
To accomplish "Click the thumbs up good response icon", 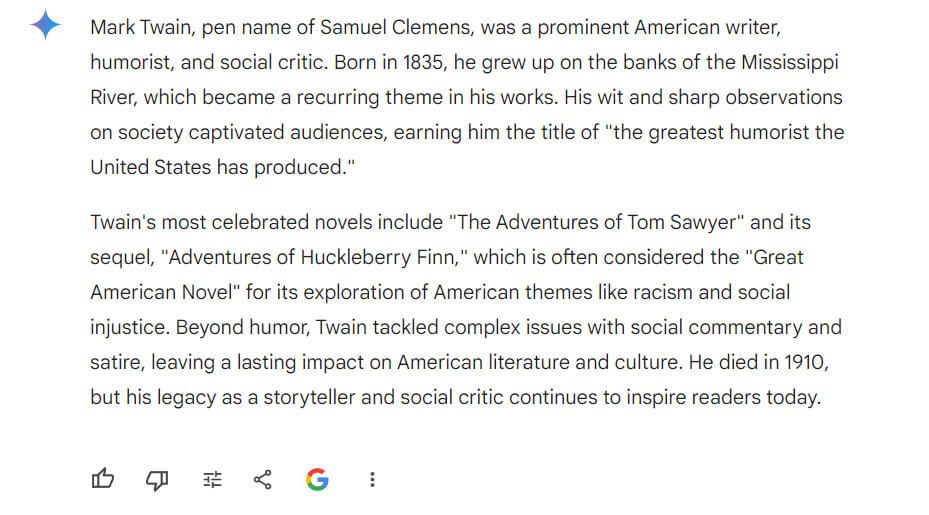I will point(102,479).
